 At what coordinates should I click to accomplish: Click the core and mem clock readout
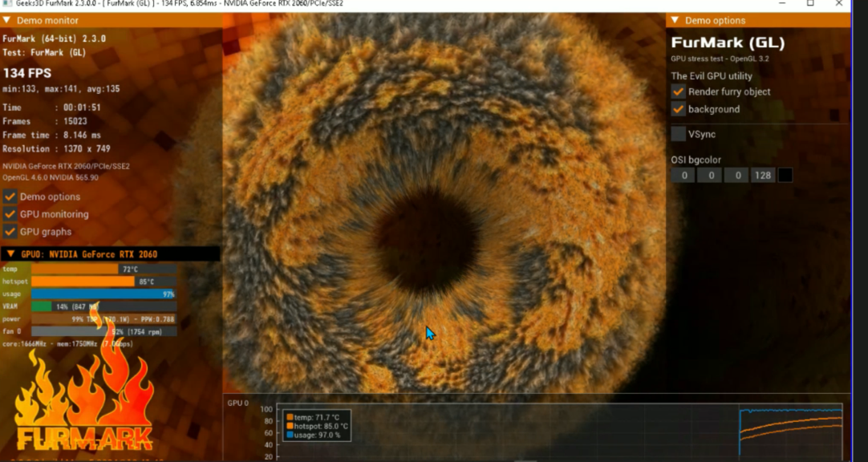pyautogui.click(x=67, y=343)
